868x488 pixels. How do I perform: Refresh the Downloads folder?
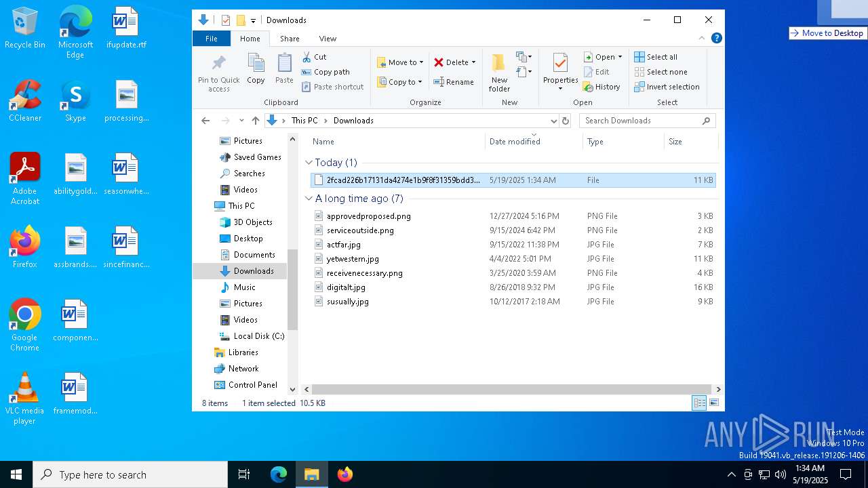566,121
